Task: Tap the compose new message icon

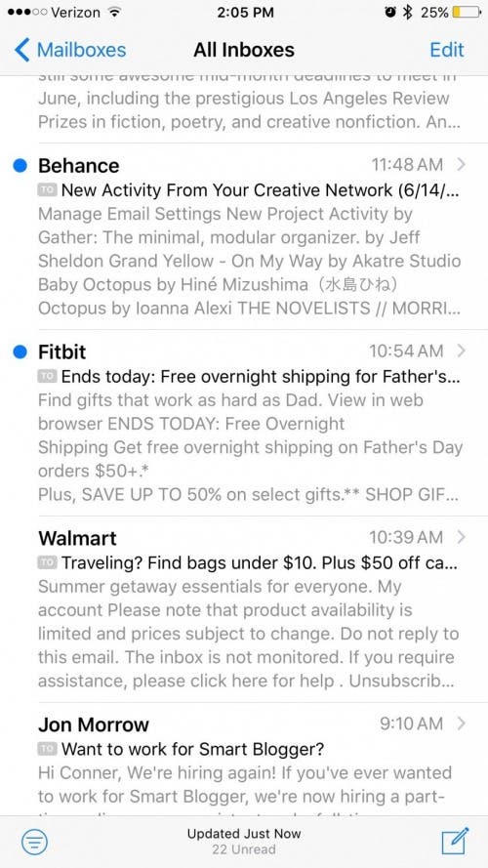Action: pos(455,841)
